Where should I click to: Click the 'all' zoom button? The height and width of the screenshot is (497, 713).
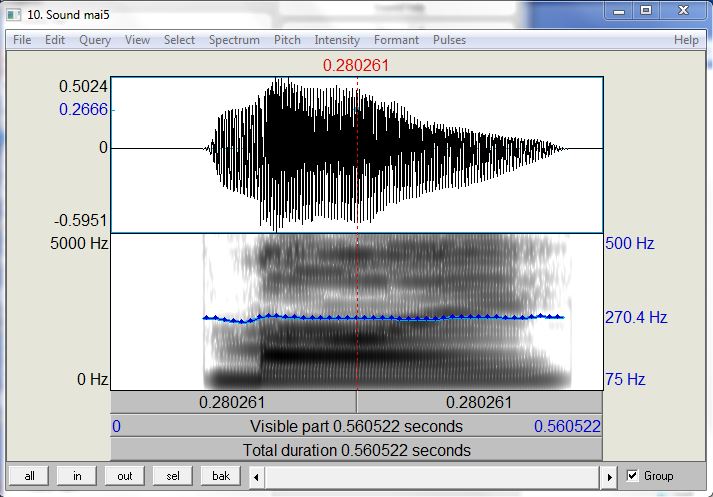pyautogui.click(x=29, y=476)
